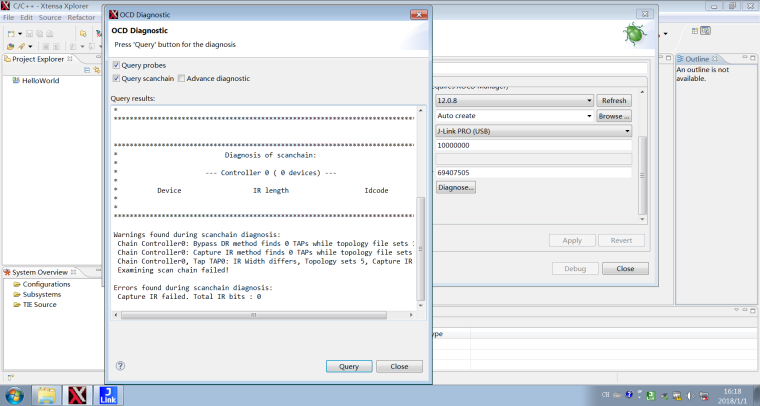Click the horizontal scrollbar of query results

[x=253, y=315]
